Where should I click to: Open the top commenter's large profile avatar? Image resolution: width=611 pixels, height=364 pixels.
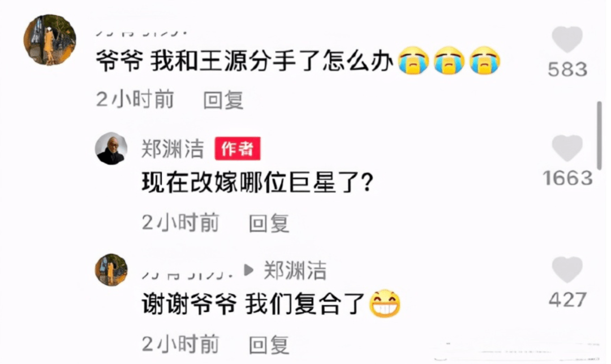50,40
